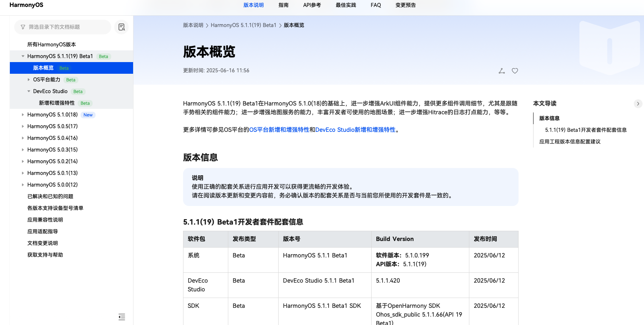Switch to the API参考 tab
644x325 pixels.
312,5
